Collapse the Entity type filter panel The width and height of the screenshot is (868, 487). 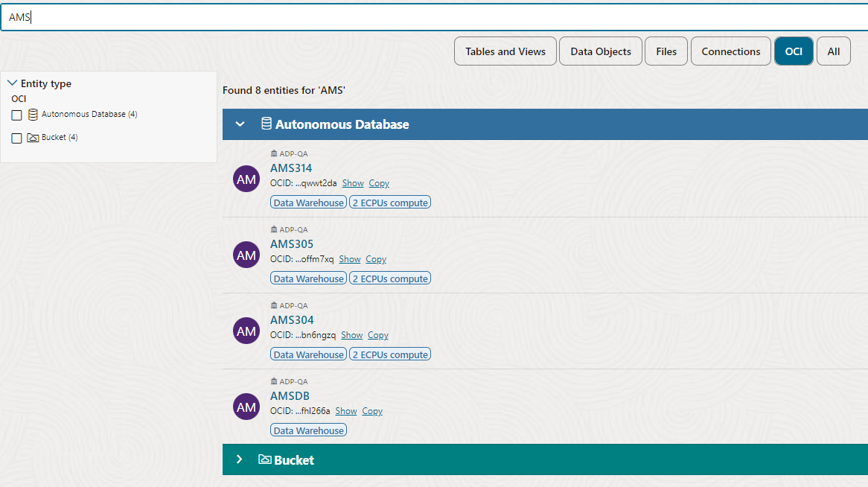click(12, 83)
